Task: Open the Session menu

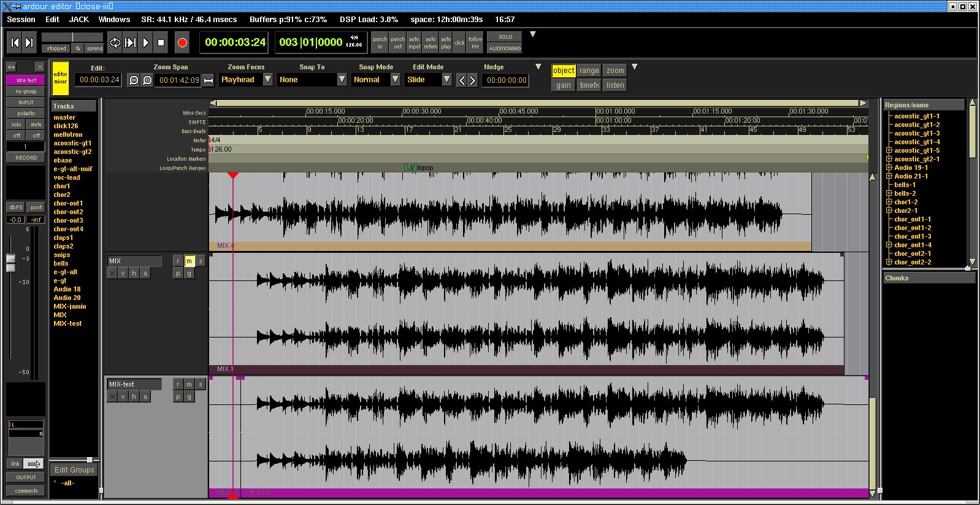Action: 21,19
